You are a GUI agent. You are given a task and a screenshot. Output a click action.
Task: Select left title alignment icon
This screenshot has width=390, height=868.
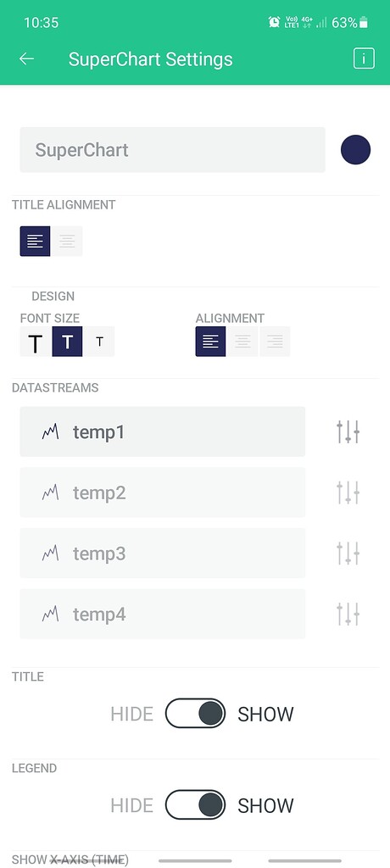35,242
